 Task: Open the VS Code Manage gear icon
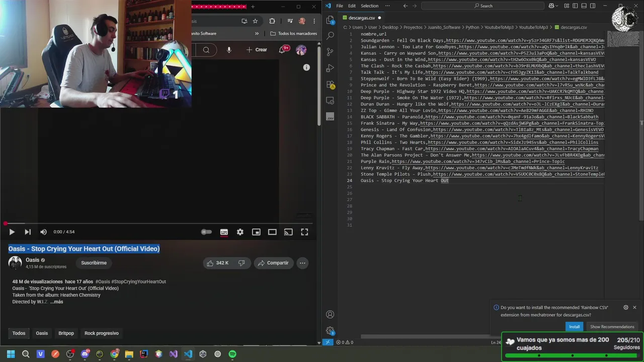[x=330, y=330]
